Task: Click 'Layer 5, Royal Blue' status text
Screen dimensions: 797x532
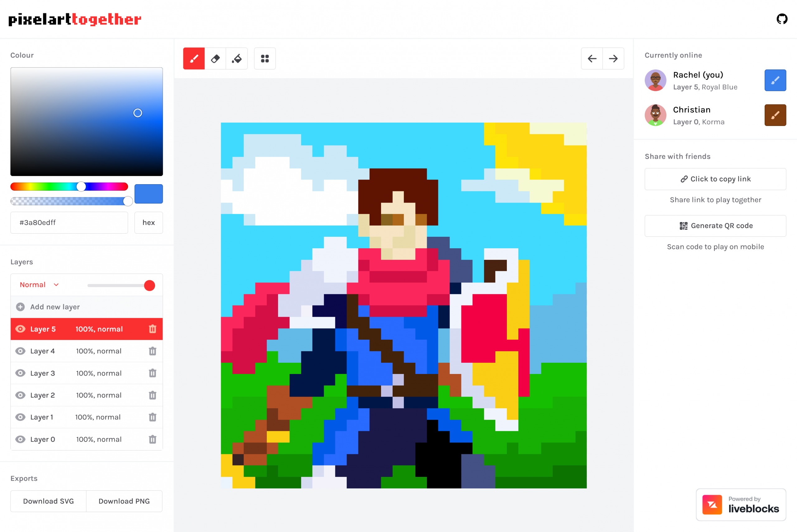Action: (x=705, y=87)
